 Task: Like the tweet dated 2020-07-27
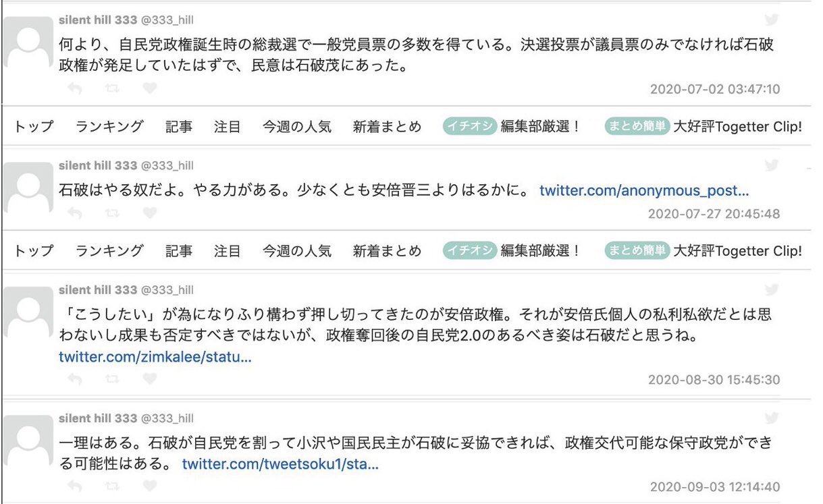click(150, 213)
